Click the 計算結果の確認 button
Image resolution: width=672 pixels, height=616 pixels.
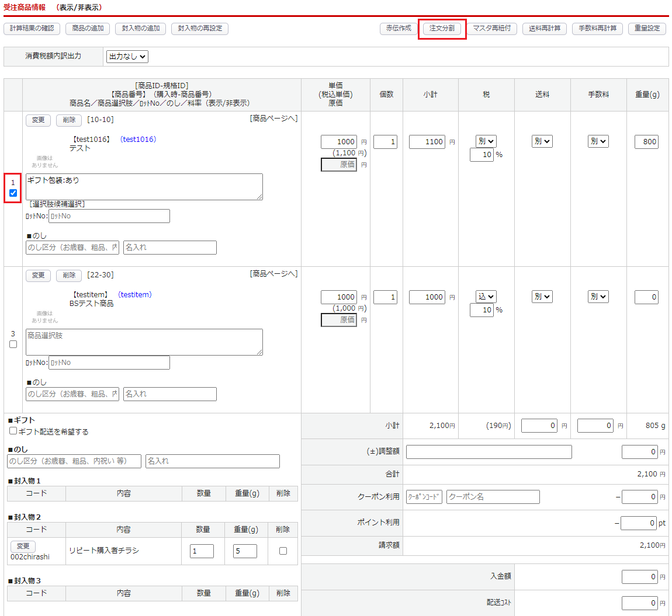[x=32, y=29]
